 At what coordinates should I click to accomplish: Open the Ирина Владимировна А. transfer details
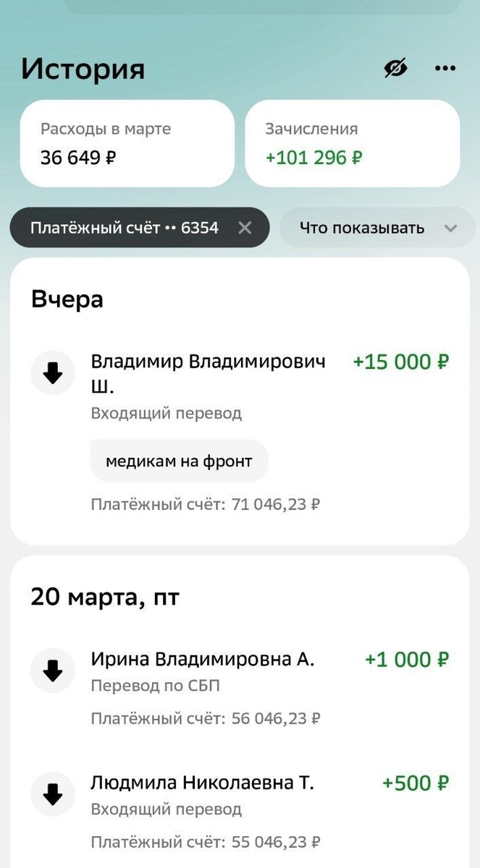coord(200,659)
